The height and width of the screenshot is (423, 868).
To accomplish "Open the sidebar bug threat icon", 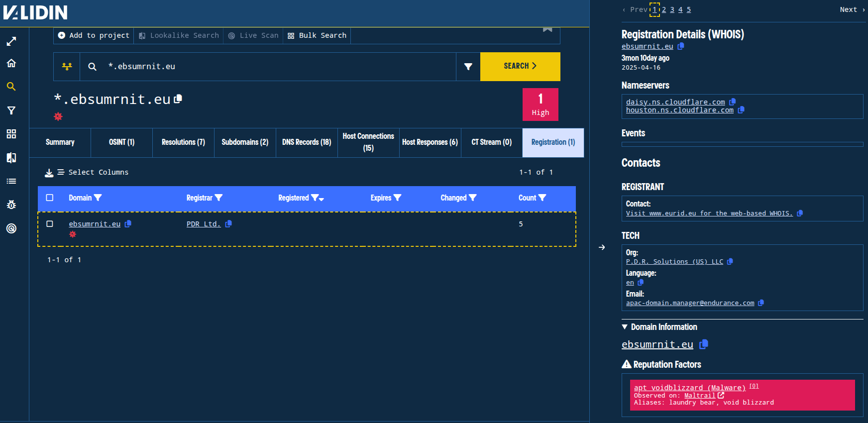I will coord(11,205).
